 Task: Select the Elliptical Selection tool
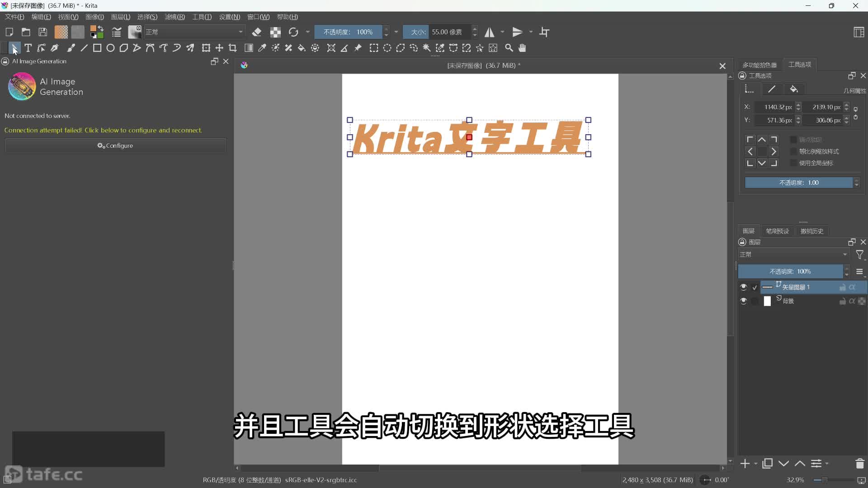coord(387,48)
